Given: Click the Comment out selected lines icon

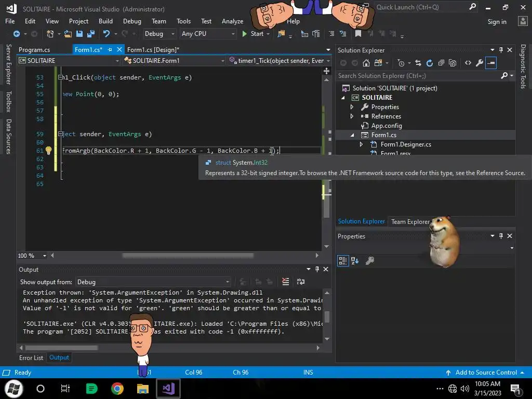Looking at the screenshot, I should pos(331,34).
